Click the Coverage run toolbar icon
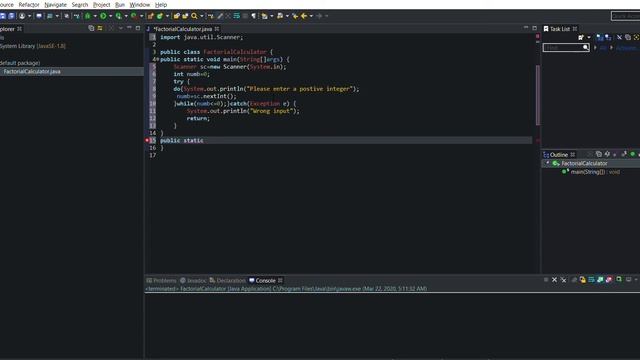Viewport: 640px width, 360px height. (x=118, y=16)
